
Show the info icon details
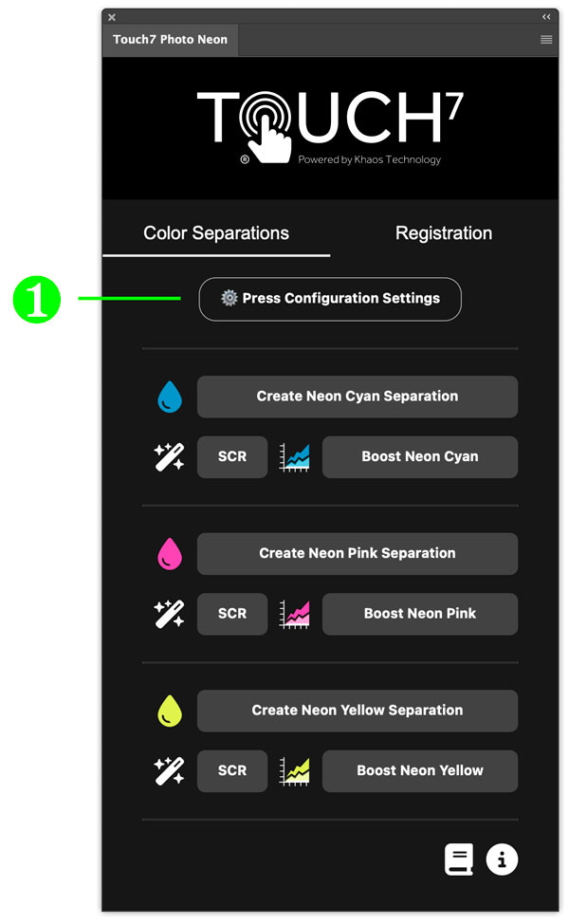pyautogui.click(x=502, y=859)
